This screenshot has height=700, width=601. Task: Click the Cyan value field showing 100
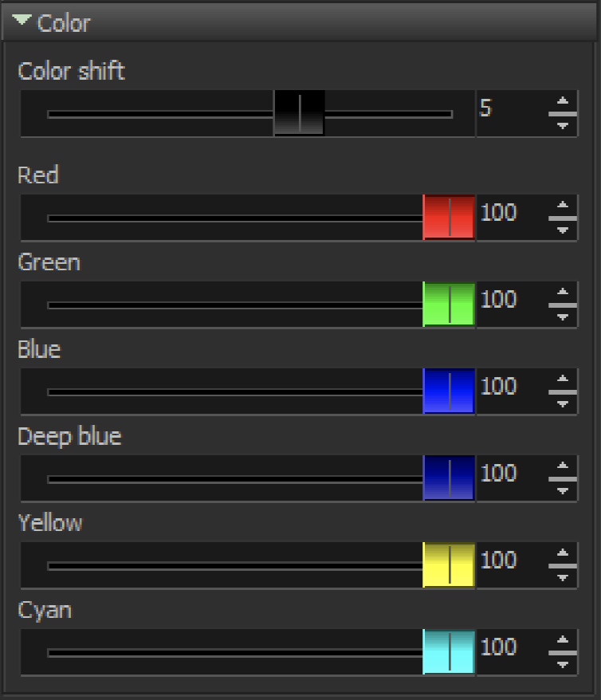[x=513, y=652]
